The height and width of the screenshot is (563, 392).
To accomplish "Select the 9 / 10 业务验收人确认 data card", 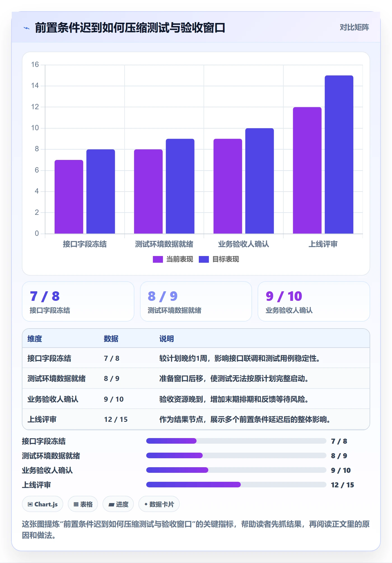I will [x=314, y=301].
